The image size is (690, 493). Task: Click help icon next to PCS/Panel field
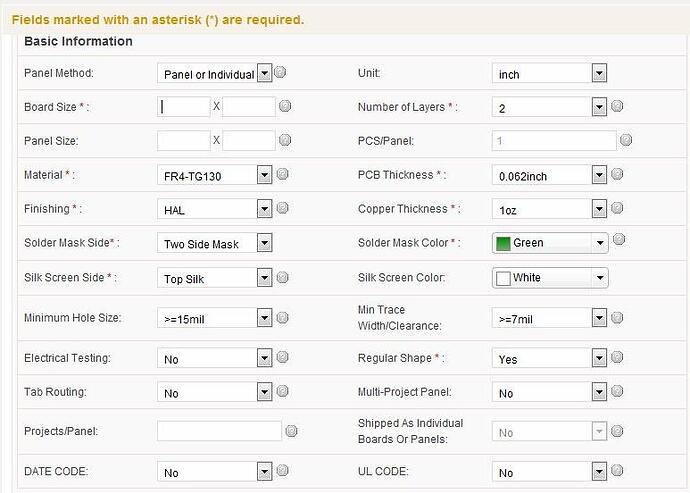pyautogui.click(x=626, y=140)
